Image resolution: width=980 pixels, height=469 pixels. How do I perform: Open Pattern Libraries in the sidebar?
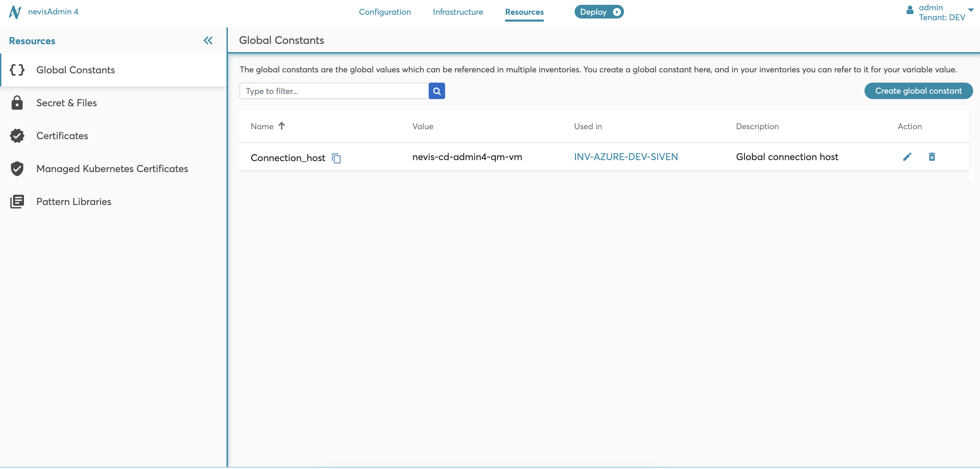click(113, 201)
